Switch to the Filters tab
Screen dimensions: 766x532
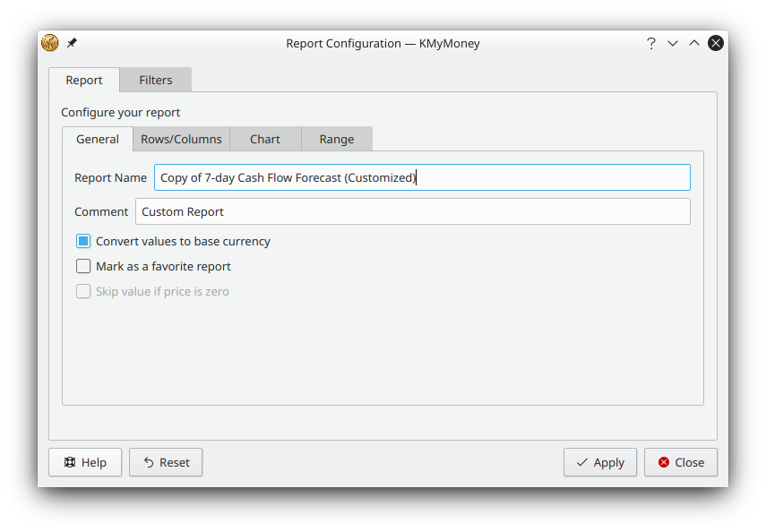click(155, 80)
